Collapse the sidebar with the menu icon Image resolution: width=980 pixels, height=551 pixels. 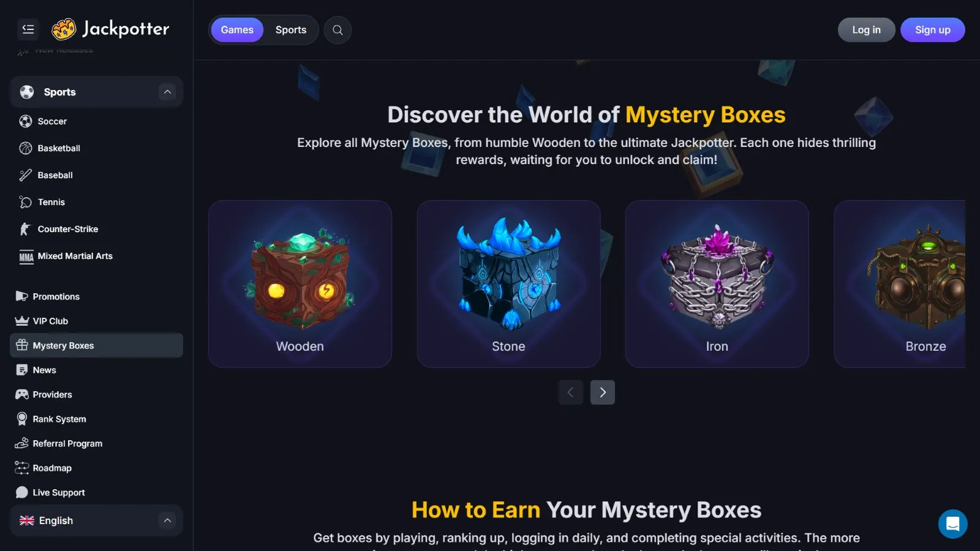tap(28, 29)
